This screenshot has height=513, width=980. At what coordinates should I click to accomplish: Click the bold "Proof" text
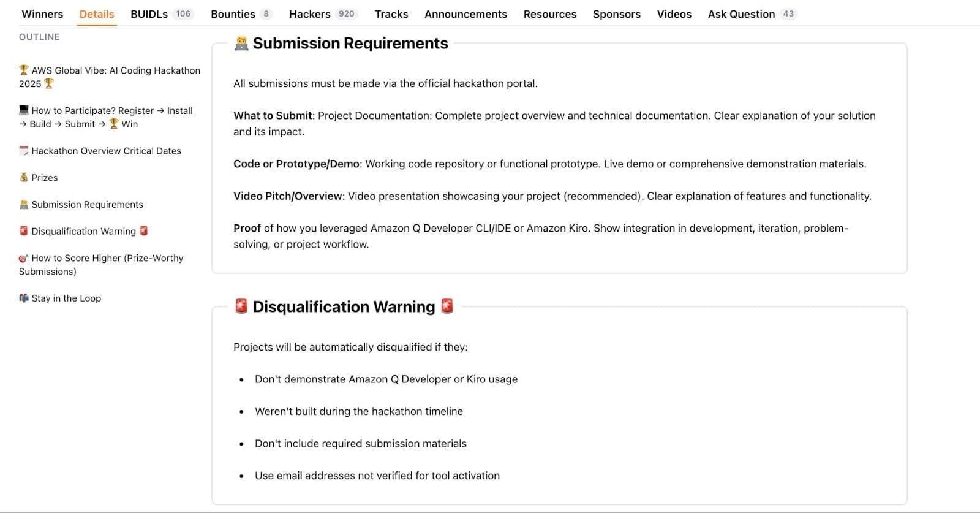click(x=247, y=228)
